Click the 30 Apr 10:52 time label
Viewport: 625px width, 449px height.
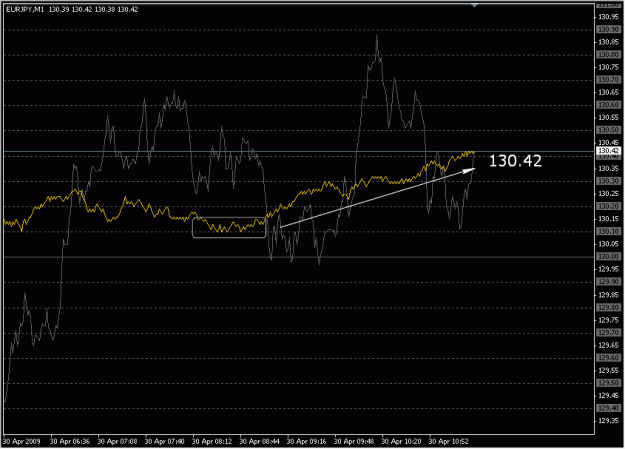coord(448,441)
